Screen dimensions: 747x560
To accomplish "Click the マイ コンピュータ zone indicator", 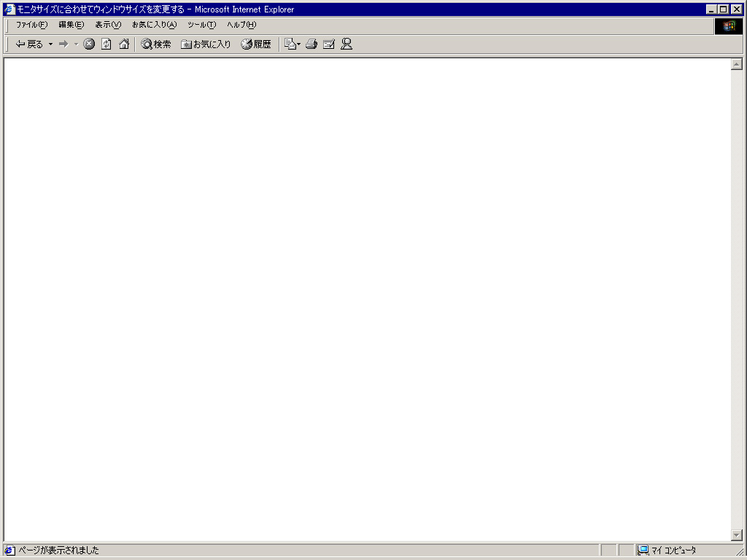I will tap(673, 551).
